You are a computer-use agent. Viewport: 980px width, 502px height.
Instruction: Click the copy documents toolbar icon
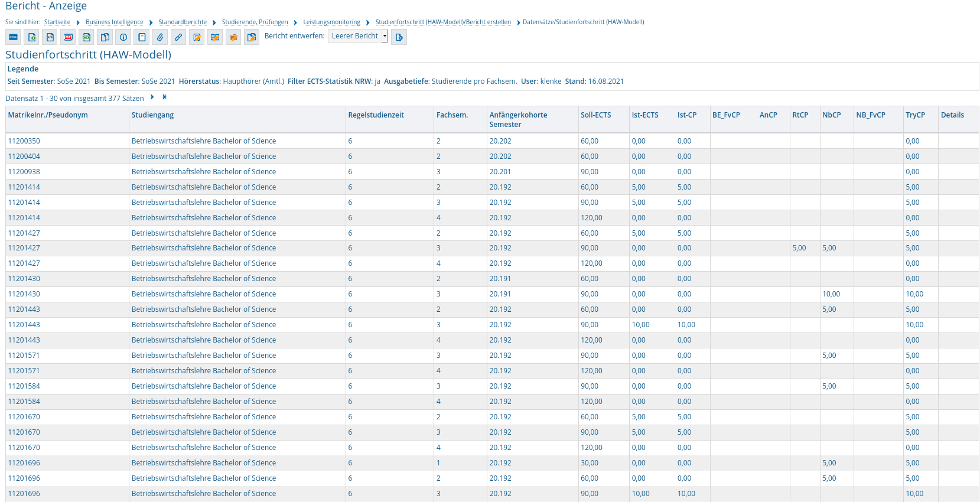(x=105, y=37)
